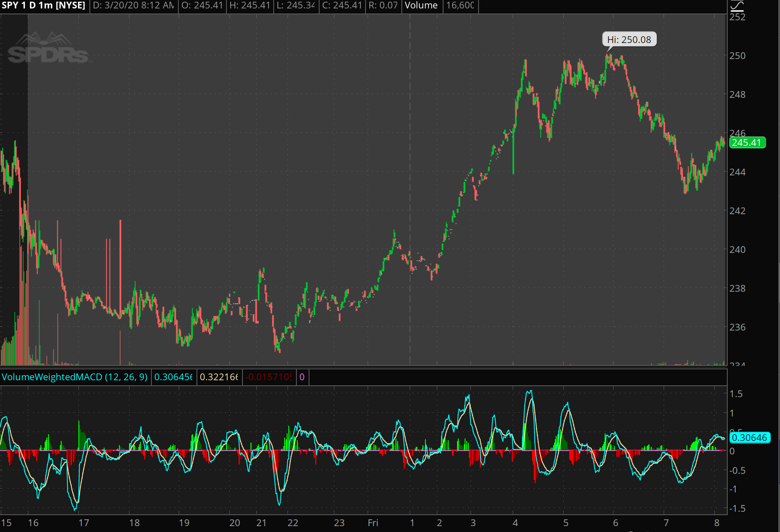Click the 16,600 volume value
Viewport: 780px width, 532px height.
point(460,5)
